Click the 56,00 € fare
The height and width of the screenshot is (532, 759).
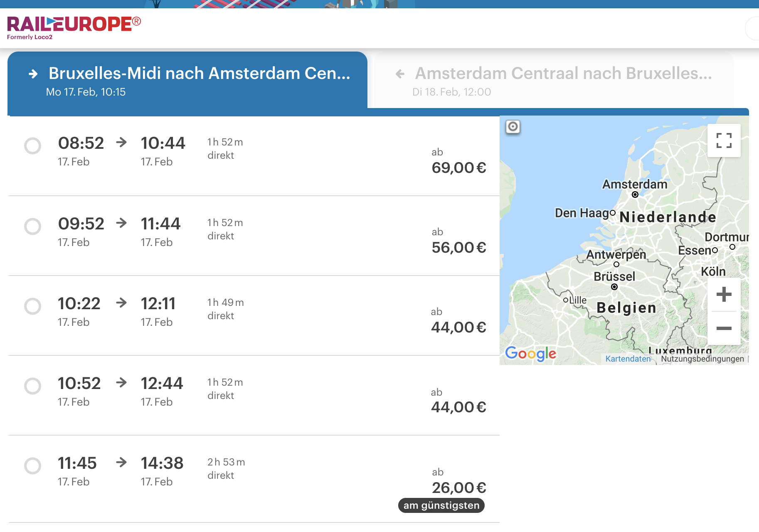point(458,248)
